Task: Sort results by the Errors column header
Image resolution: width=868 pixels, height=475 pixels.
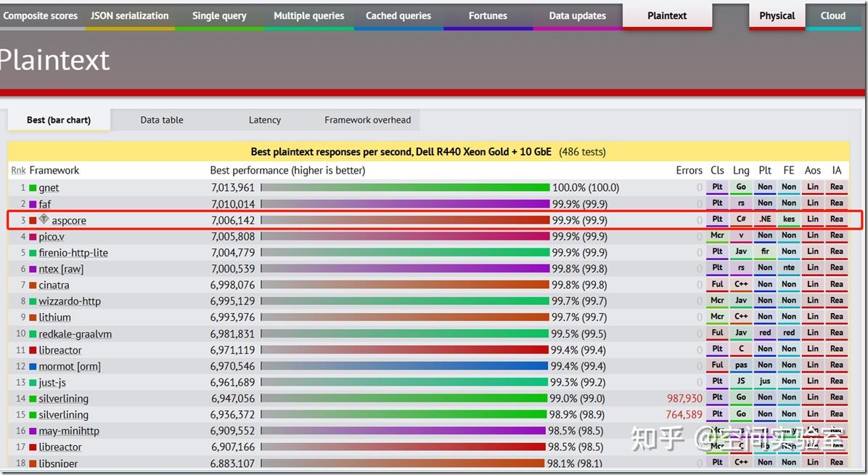Action: pos(689,170)
